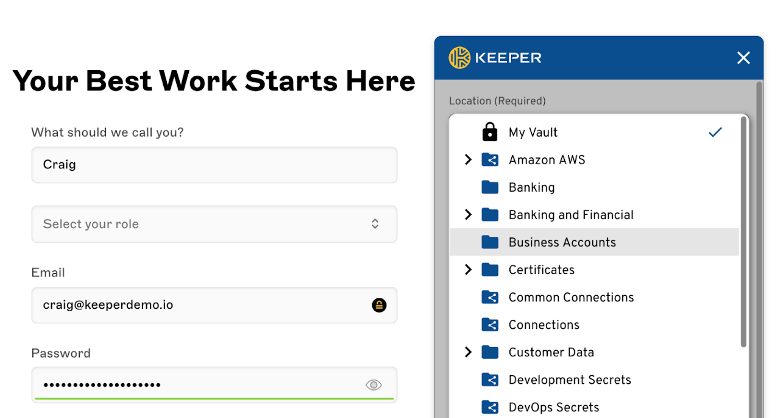Image resolution: width=777 pixels, height=418 pixels.
Task: Click the My Vault padlock icon
Action: 490,132
